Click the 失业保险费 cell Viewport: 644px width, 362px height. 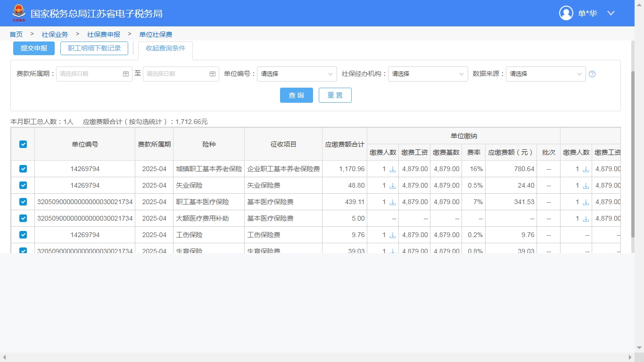[x=283, y=185]
